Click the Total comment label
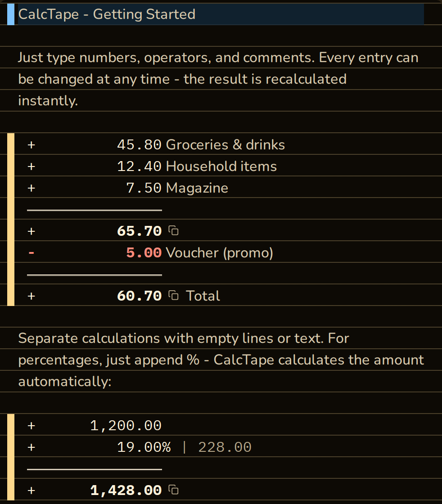Image resolution: width=442 pixels, height=504 pixels. pyautogui.click(x=203, y=296)
